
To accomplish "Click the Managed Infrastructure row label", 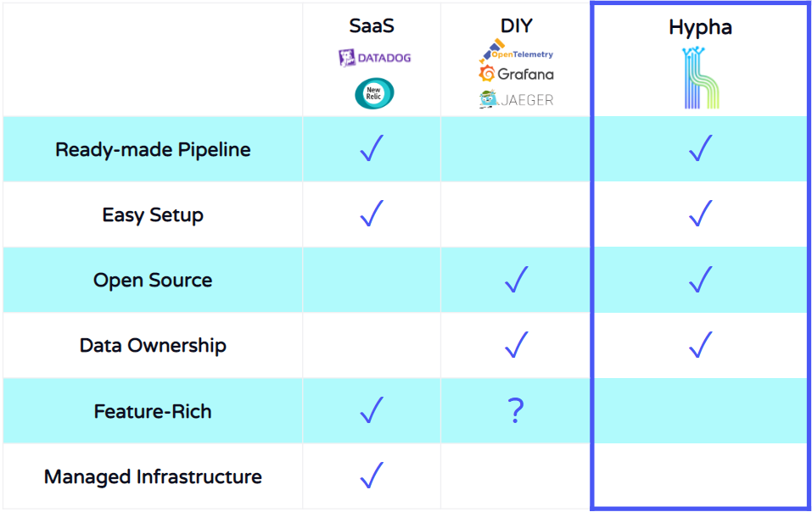I will 153,476.
